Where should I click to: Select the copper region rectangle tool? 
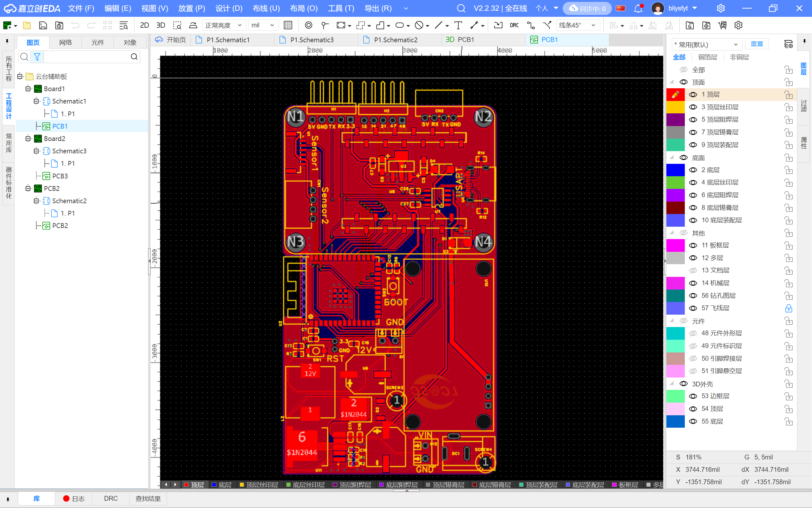tap(341, 25)
